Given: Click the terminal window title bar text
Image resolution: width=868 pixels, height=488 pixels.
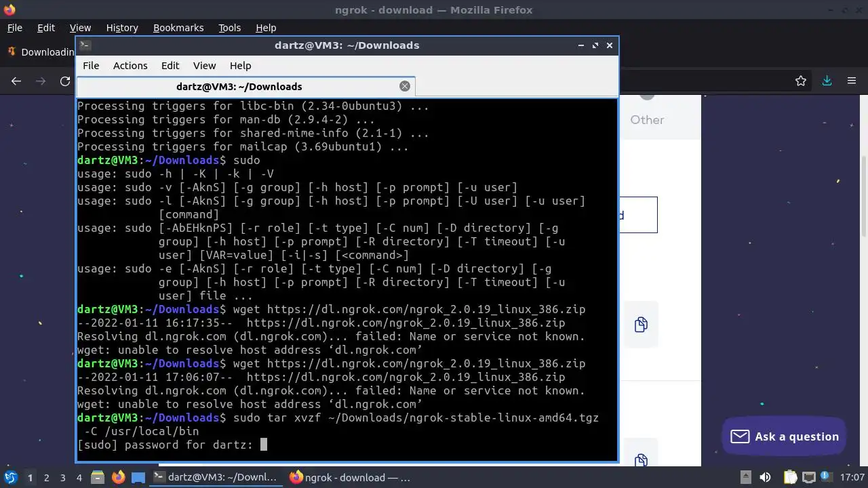Looking at the screenshot, I should click(x=347, y=45).
